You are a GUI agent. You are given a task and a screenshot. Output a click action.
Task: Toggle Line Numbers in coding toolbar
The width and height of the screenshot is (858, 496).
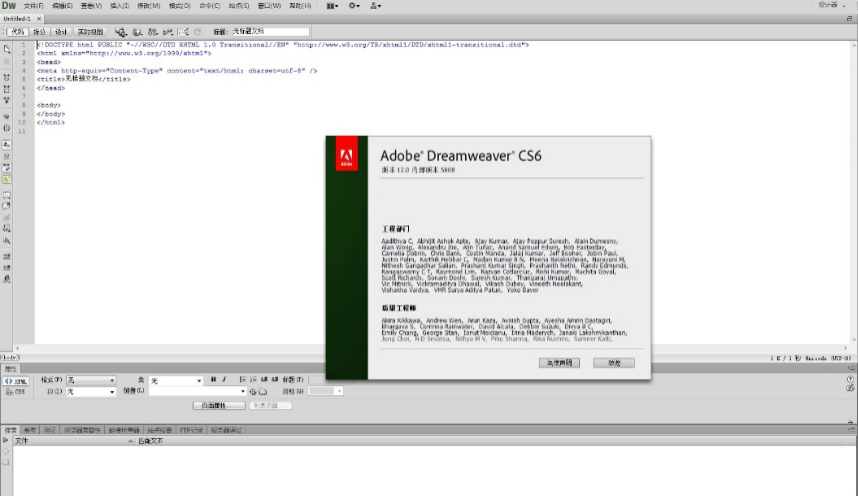click(x=7, y=145)
